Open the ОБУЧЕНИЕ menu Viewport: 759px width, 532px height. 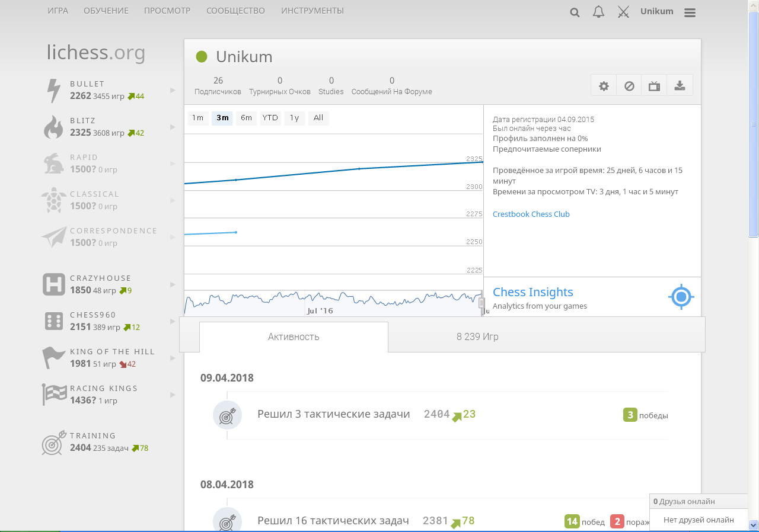106,11
